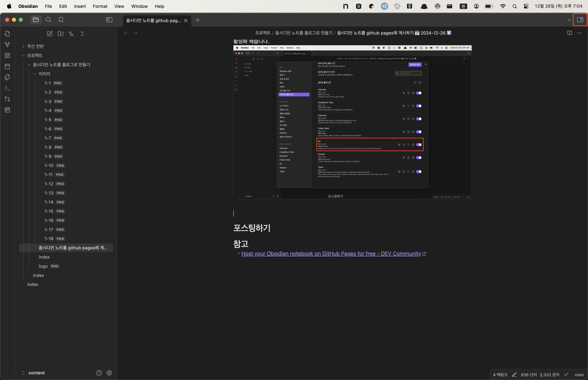Image resolution: width=588 pixels, height=380 pixels.
Task: Open daily note calendar ribbon icon
Action: [x=7, y=66]
